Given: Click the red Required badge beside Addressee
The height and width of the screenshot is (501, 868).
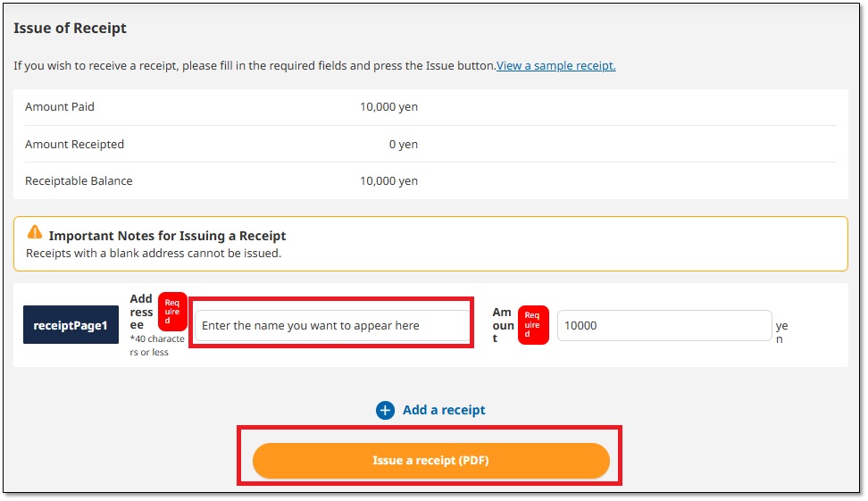Looking at the screenshot, I should click(x=172, y=312).
